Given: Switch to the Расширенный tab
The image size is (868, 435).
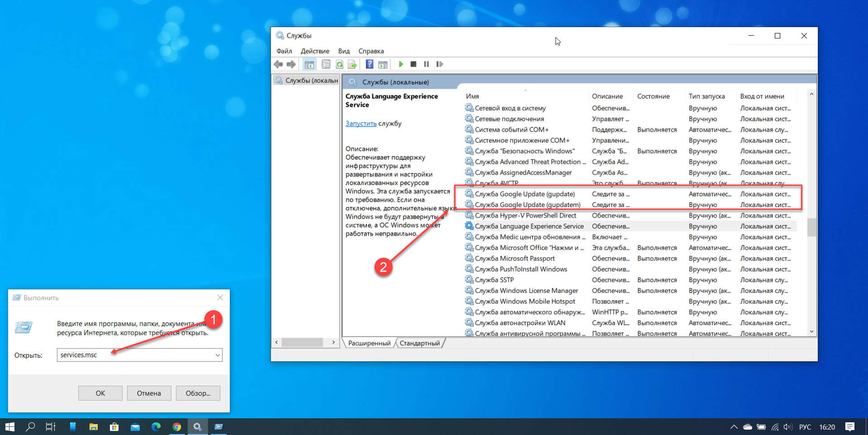Looking at the screenshot, I should [x=369, y=343].
